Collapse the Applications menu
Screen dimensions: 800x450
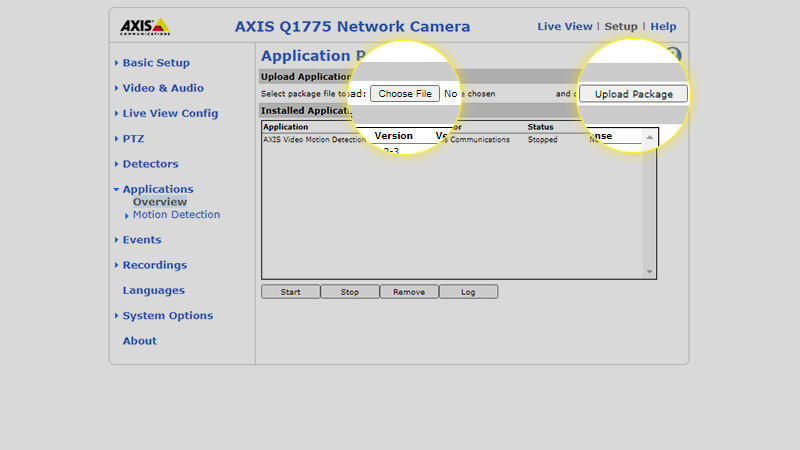158,189
